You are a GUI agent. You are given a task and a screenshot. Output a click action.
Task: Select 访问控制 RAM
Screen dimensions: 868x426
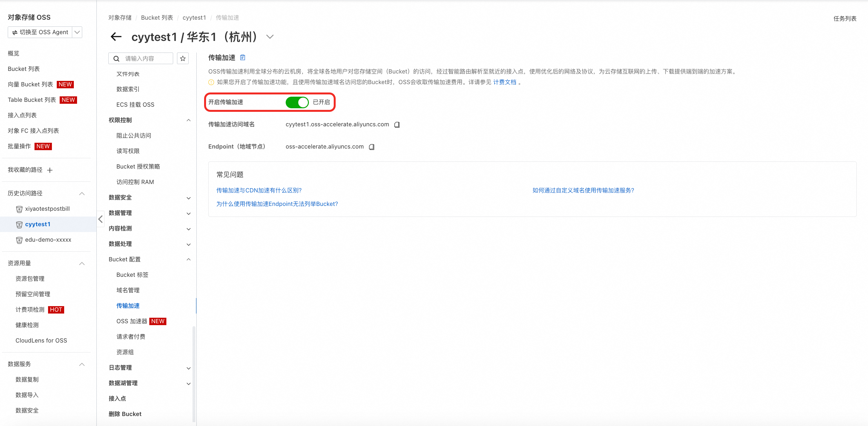135,182
